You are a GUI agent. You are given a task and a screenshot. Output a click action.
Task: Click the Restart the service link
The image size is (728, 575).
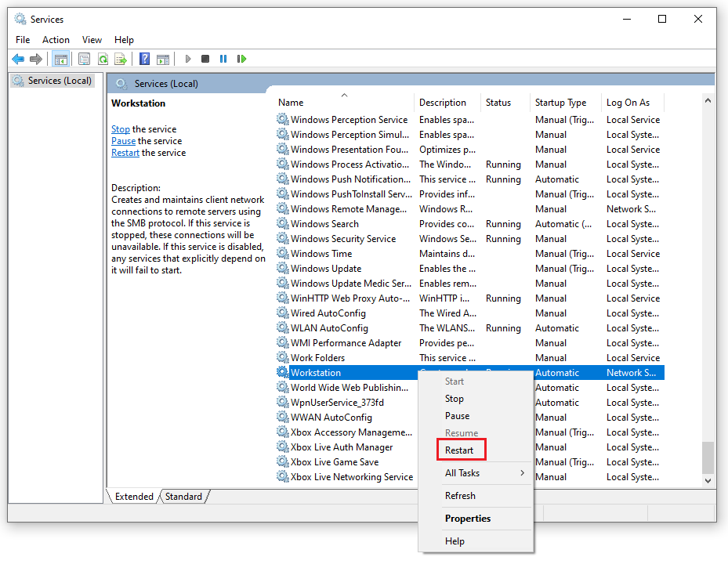click(125, 153)
